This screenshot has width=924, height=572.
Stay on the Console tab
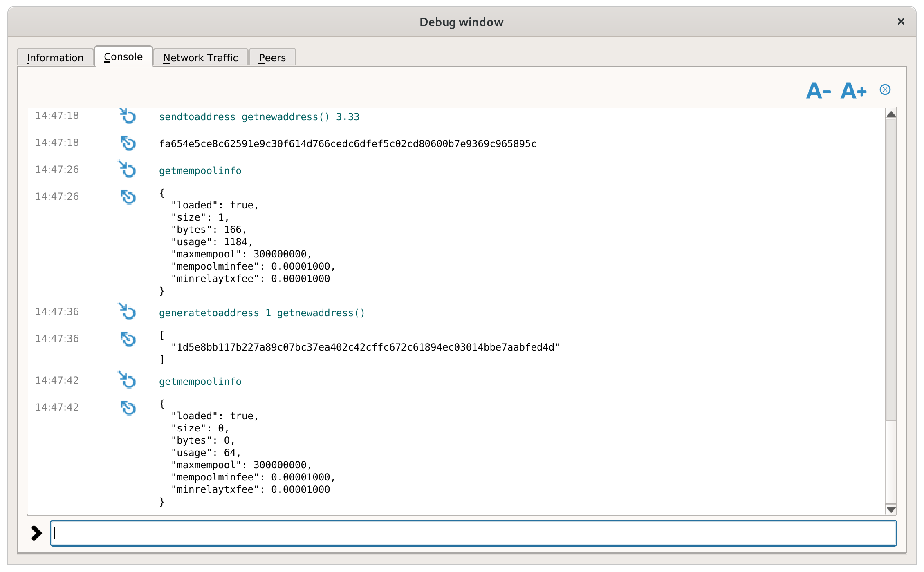[x=123, y=56]
